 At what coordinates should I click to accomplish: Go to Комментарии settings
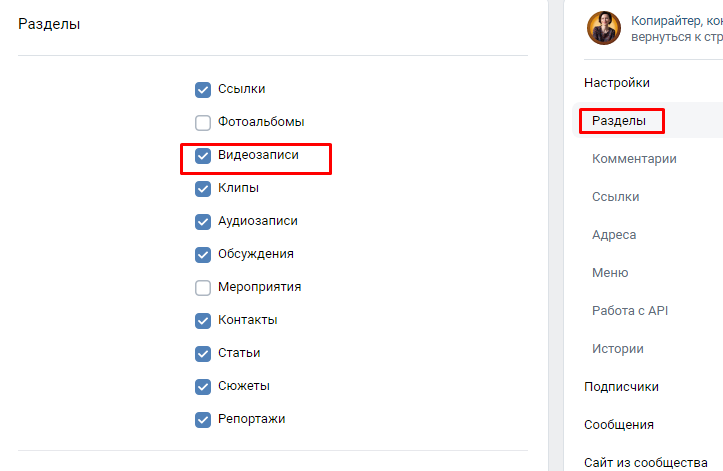(634, 159)
